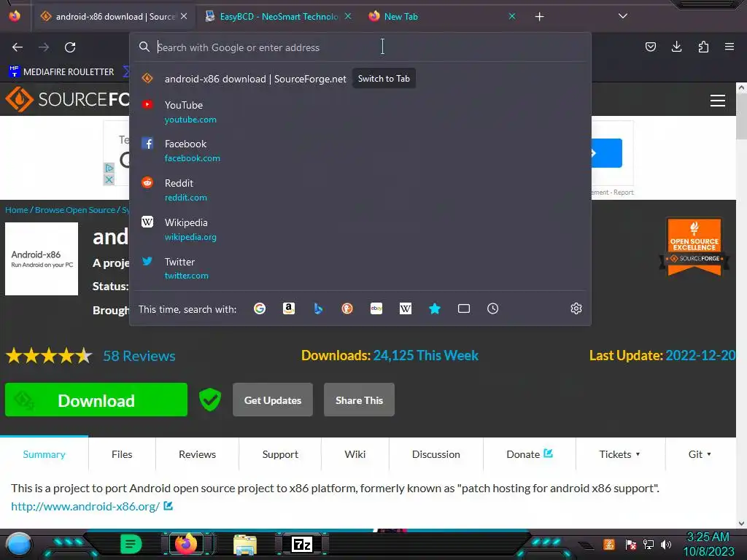Focus the address bar search field
Viewport: 747px width, 560px height.
362,47
